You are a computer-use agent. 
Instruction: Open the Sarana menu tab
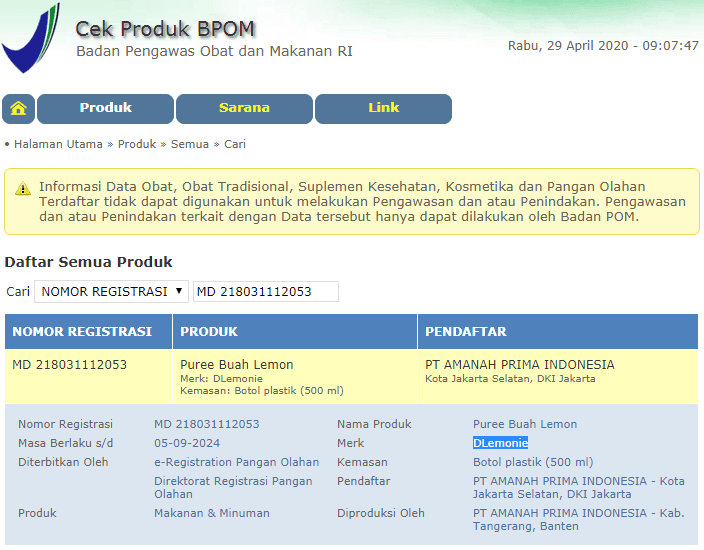(x=244, y=109)
